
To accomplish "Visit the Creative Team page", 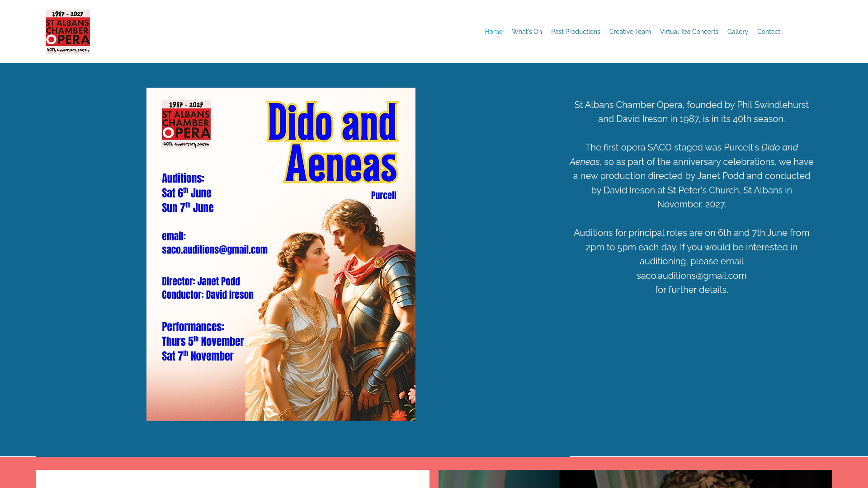I will [x=630, y=32].
